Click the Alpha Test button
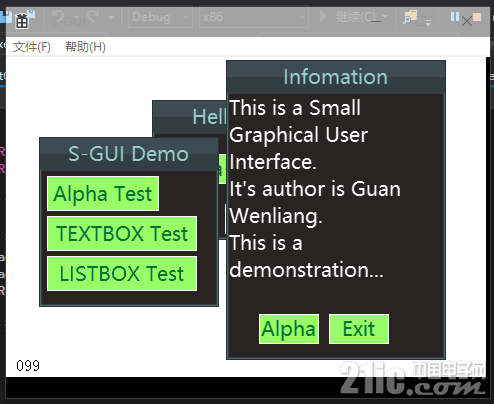Screen dimensions: 494x404 [x=103, y=194]
